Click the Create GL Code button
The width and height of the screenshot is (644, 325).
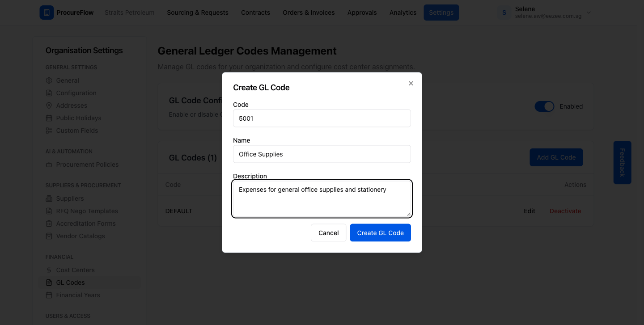[x=380, y=232]
